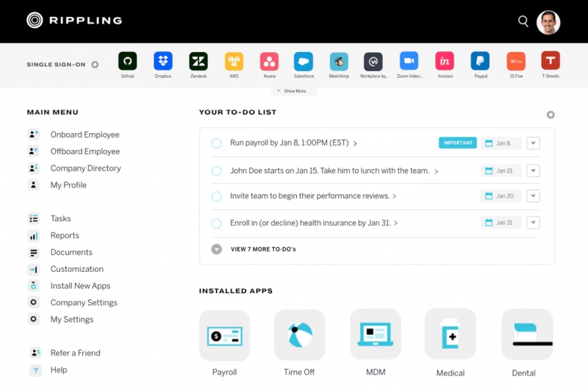Screen dimensions: 588x391
Task: Click the IMPORTANT tag on payroll task
Action: click(458, 143)
